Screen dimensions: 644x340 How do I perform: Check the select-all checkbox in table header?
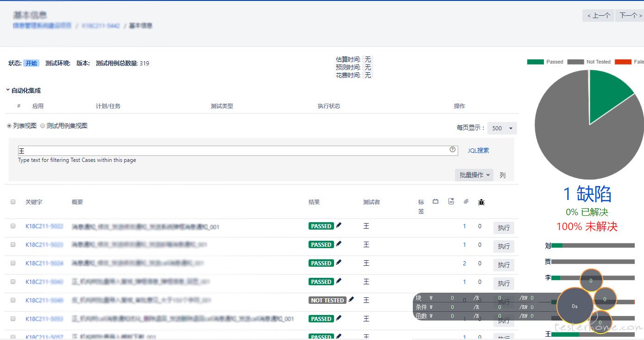pyautogui.click(x=13, y=202)
